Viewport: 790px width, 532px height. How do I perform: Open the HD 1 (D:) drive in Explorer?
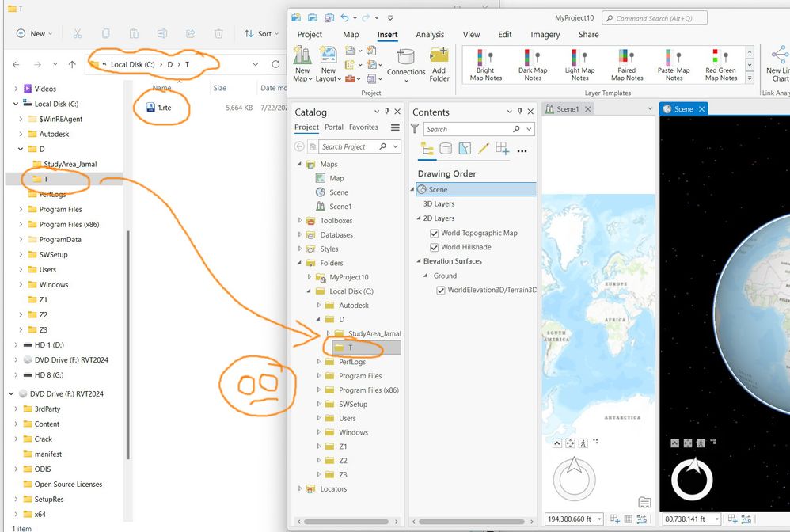(x=49, y=345)
